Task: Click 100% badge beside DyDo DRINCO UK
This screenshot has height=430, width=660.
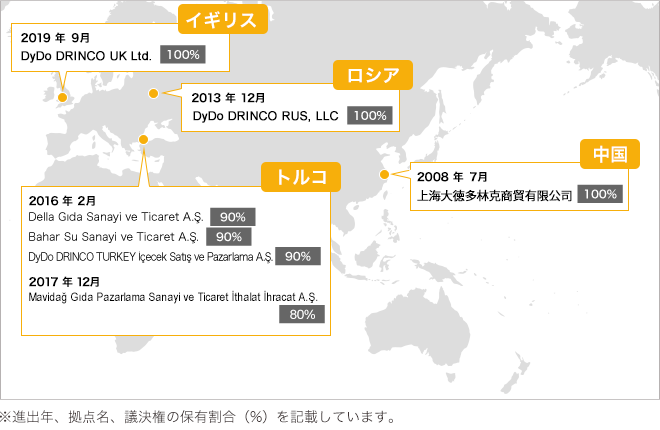Action: pos(183,55)
